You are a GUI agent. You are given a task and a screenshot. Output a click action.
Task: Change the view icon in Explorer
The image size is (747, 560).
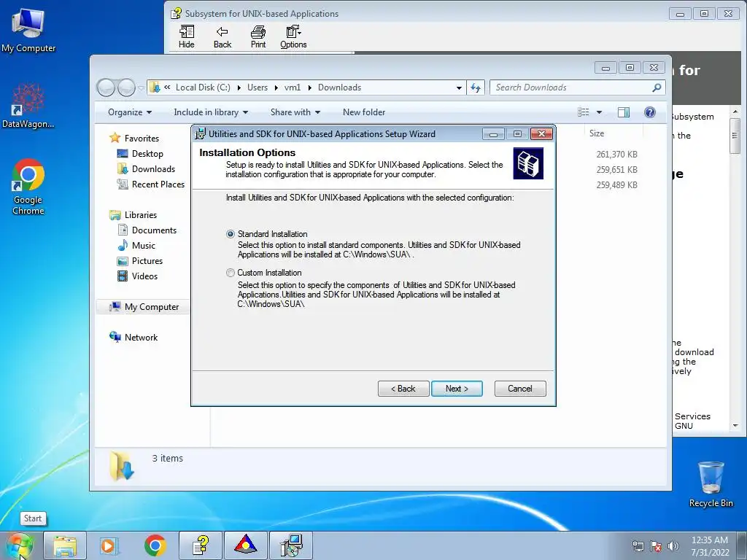coord(583,112)
